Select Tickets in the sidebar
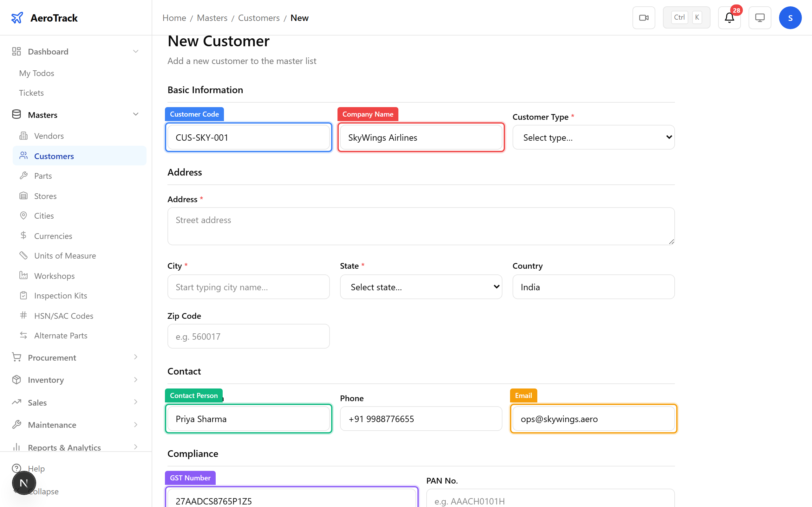 pos(31,93)
